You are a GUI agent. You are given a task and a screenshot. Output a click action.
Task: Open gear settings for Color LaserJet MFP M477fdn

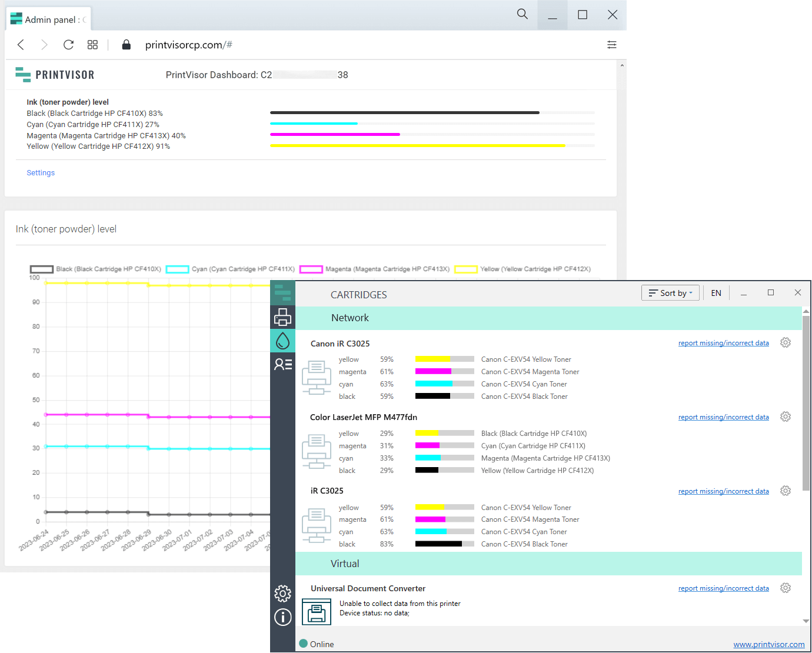point(785,417)
